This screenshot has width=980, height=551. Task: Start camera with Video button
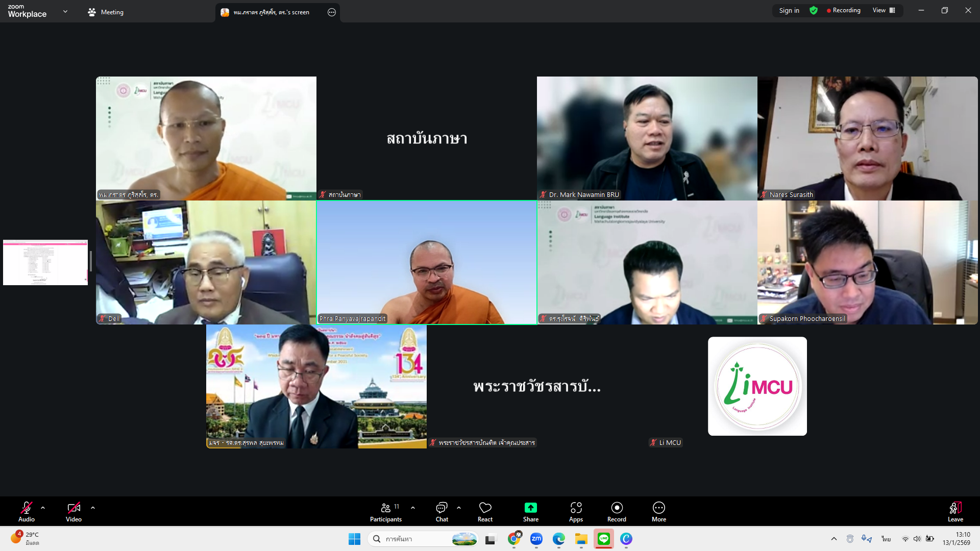tap(73, 508)
